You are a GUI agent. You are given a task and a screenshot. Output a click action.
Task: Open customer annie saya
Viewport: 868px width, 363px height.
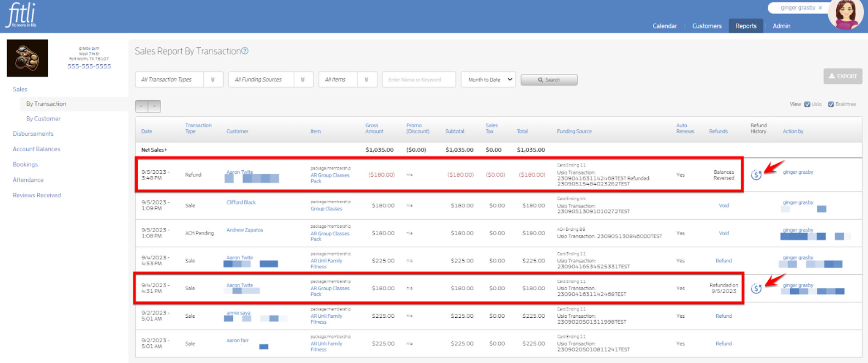(x=238, y=313)
